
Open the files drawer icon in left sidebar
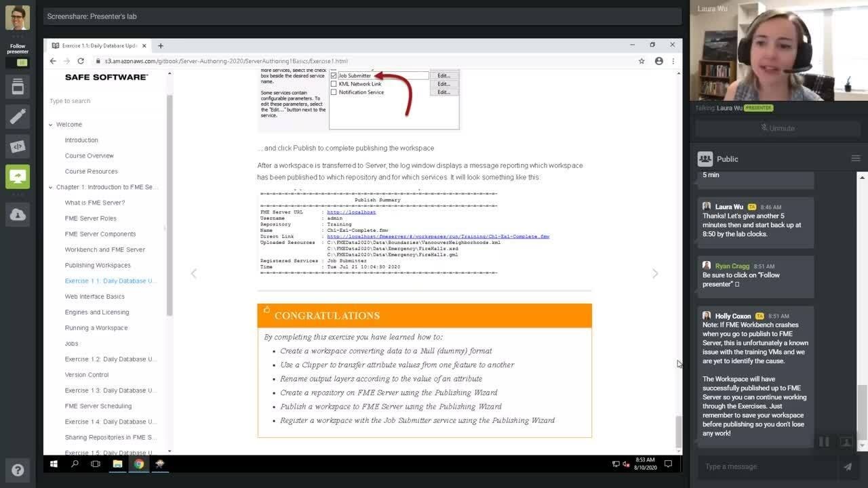(18, 86)
